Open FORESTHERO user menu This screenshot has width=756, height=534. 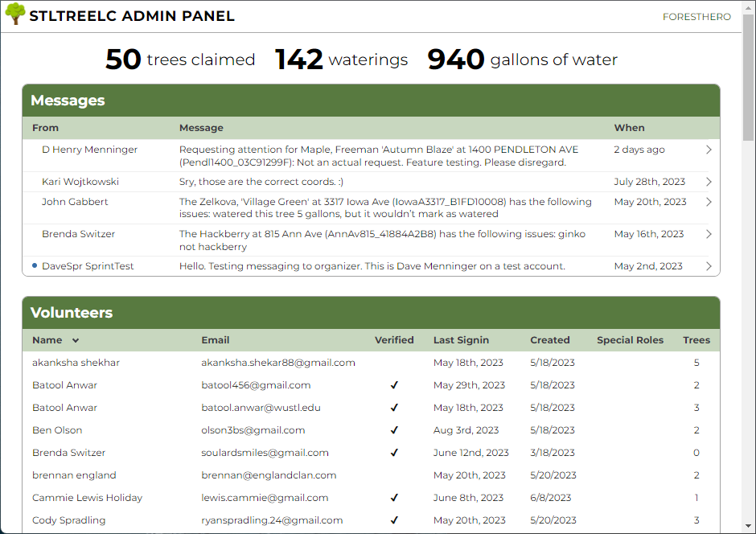(696, 17)
